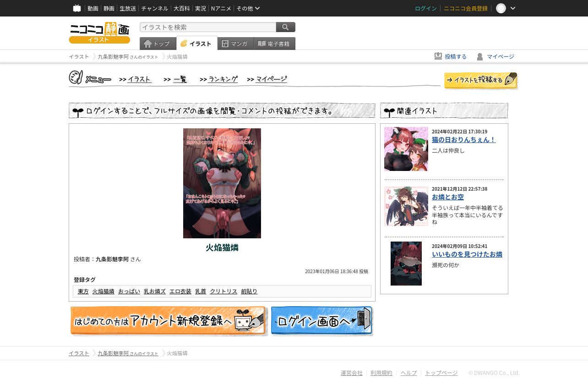Click the マイページ person icon
The height and width of the screenshot is (385, 588).
[480, 57]
